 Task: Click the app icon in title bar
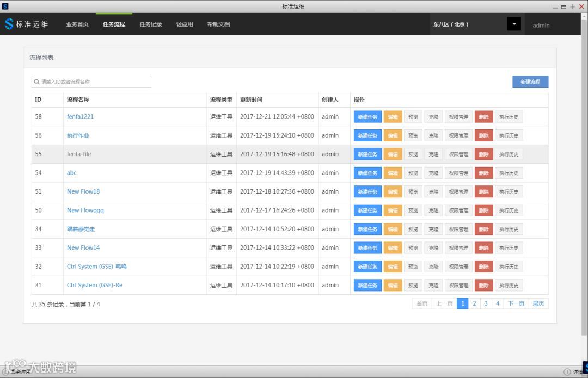[x=5, y=7]
